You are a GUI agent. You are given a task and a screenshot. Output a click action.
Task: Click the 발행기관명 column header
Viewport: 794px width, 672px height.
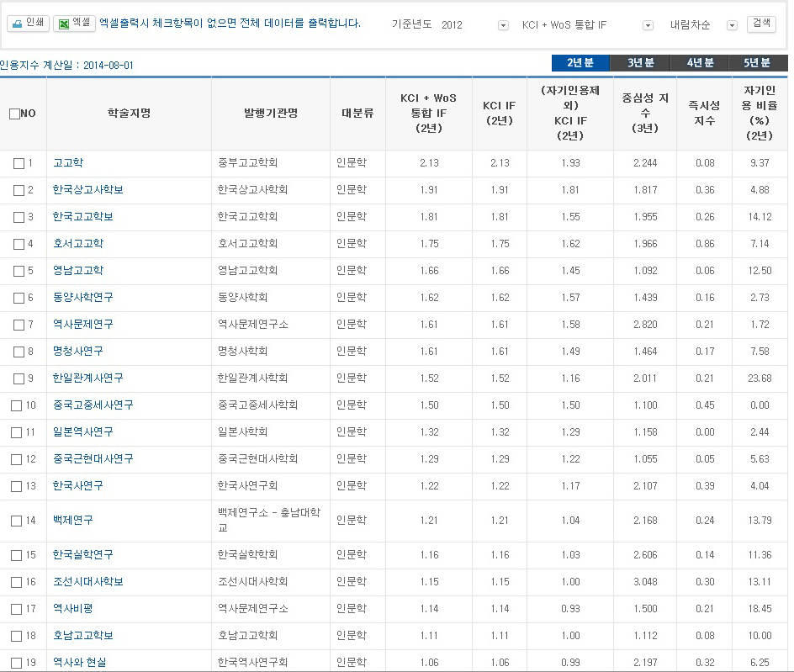(x=271, y=113)
